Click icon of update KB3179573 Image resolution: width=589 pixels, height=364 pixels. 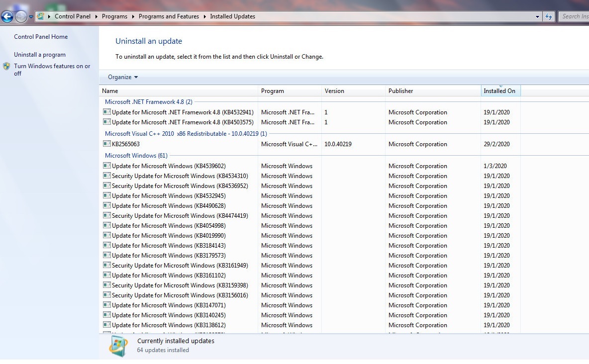coord(106,255)
